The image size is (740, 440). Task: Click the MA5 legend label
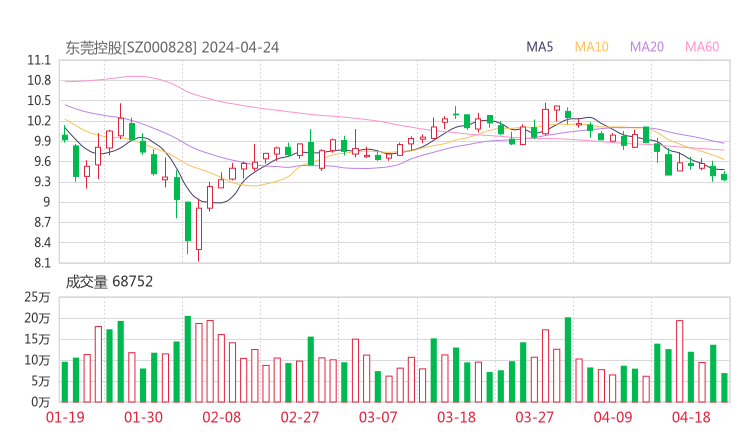539,47
